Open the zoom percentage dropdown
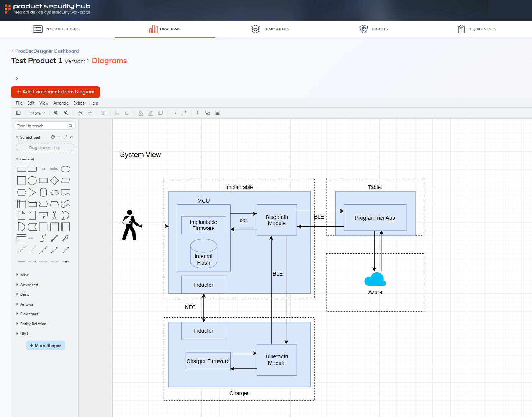This screenshot has height=417, width=532. [37, 113]
